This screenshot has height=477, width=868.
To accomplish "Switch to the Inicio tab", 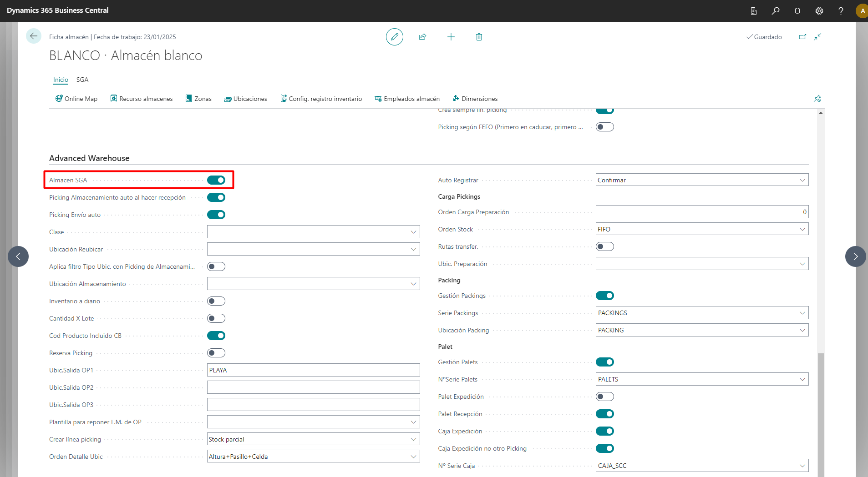I will [61, 80].
